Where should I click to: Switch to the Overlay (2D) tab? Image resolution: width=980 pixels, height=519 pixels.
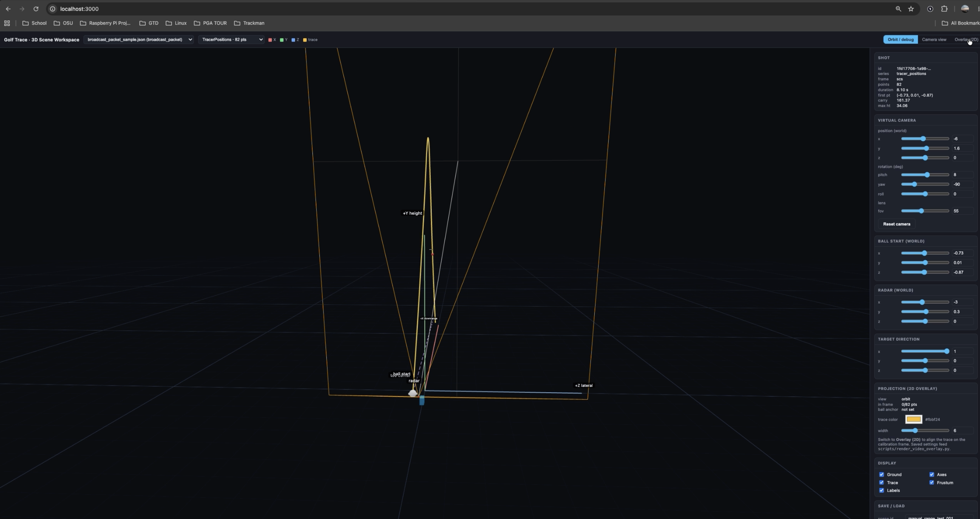coord(966,39)
